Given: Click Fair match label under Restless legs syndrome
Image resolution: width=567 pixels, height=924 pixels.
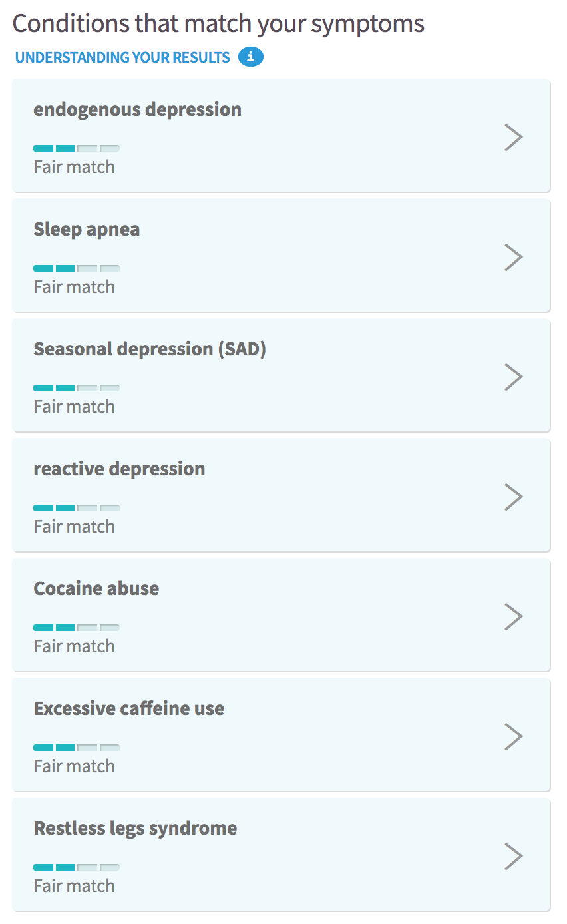Looking at the screenshot, I should 74,886.
